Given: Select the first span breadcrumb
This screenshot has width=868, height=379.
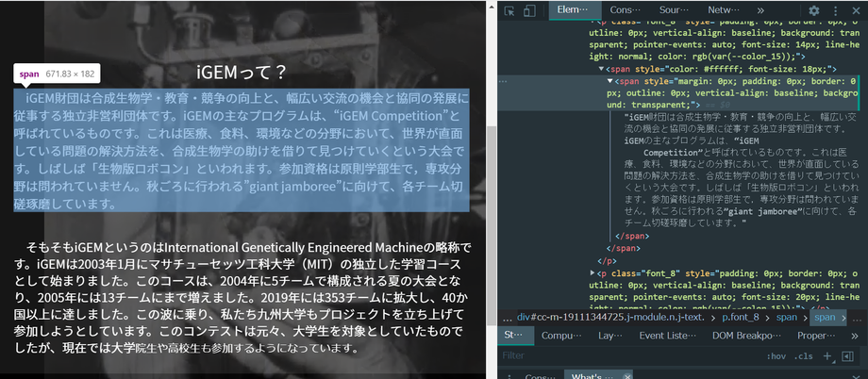Looking at the screenshot, I should coord(786,318).
